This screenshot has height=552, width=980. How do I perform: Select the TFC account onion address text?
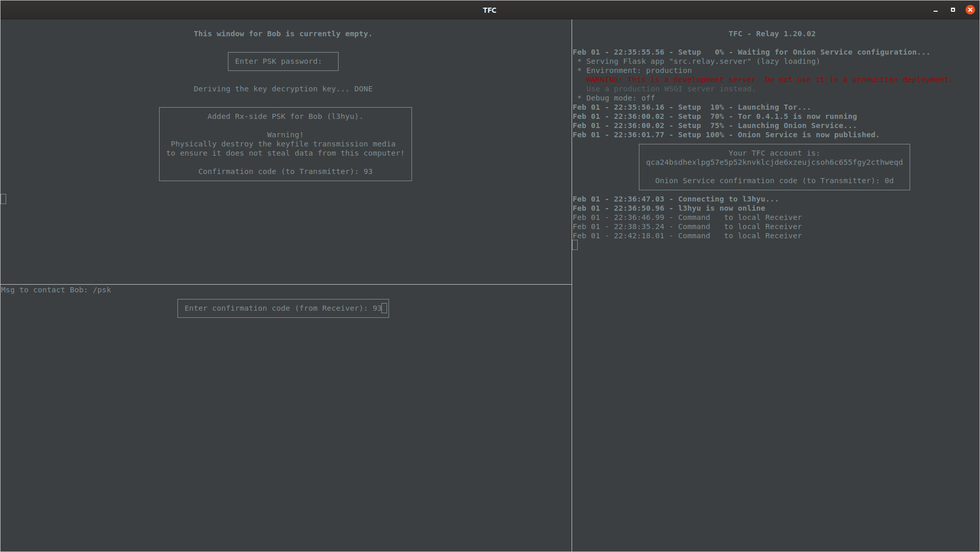click(774, 162)
